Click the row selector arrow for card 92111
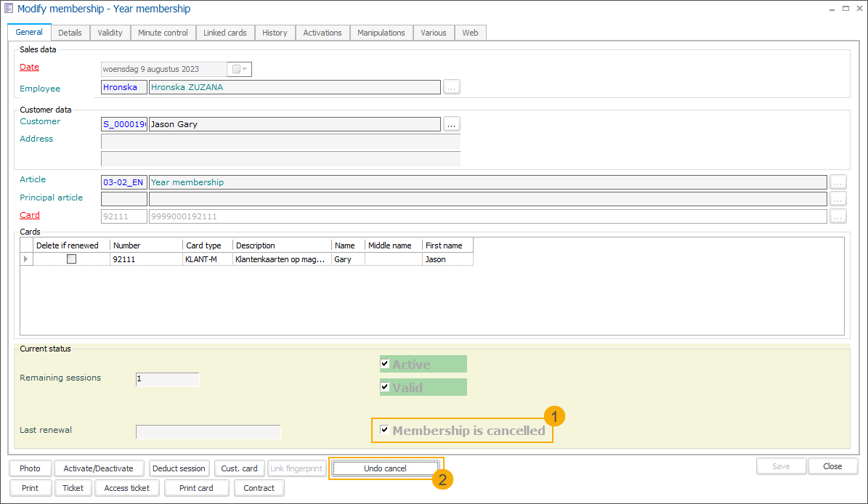 (27, 259)
